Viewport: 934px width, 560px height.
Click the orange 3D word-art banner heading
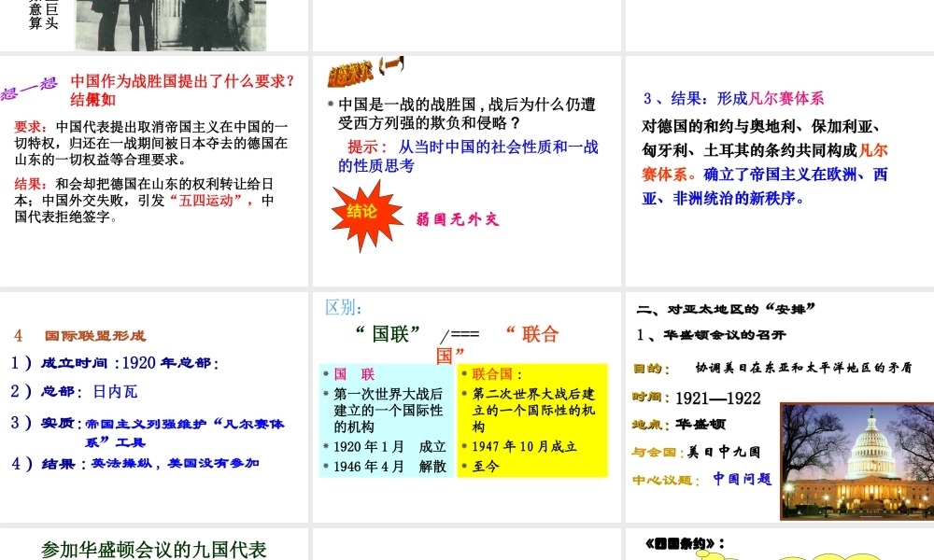pyautogui.click(x=365, y=71)
